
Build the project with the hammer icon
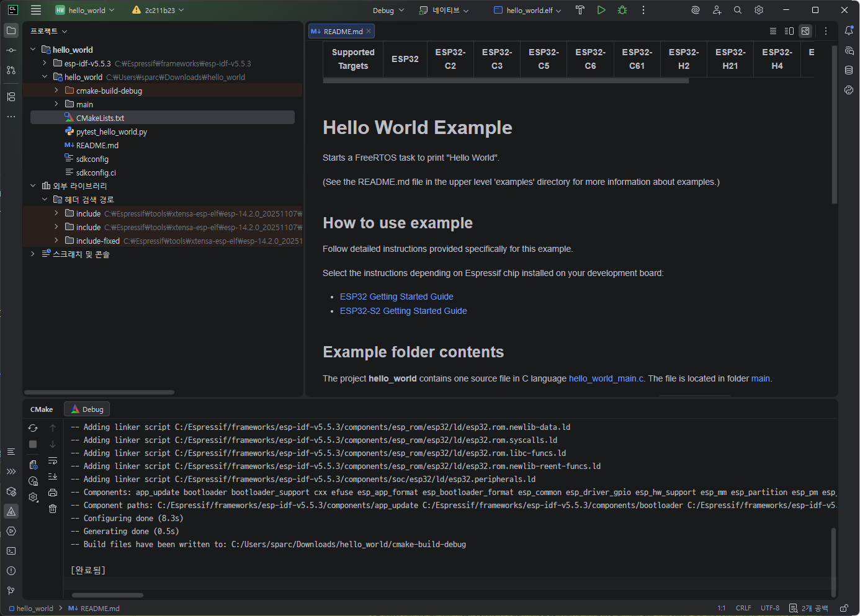coord(580,10)
